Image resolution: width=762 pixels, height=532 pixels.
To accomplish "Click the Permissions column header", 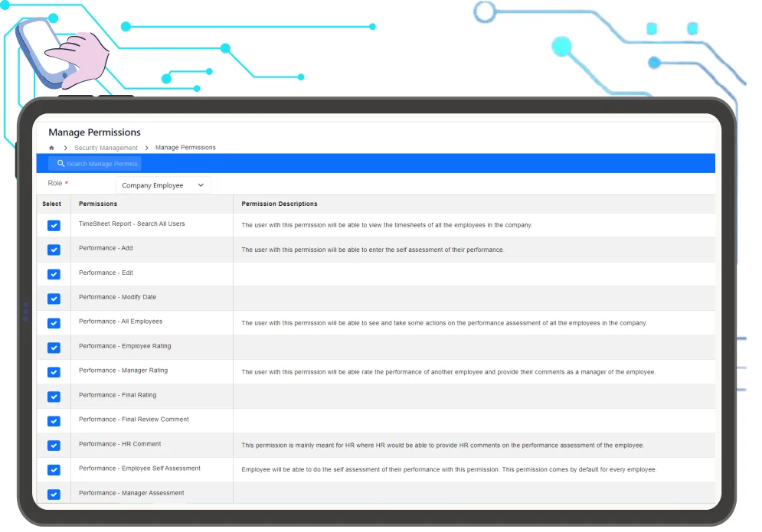I will 98,204.
